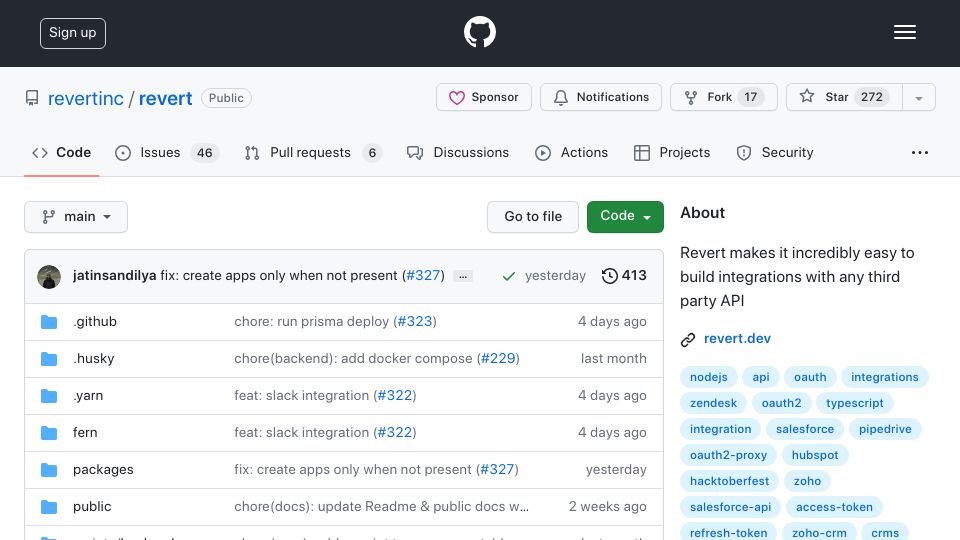
Task: Open chore(docs) update Readme commit message
Action: 381,506
